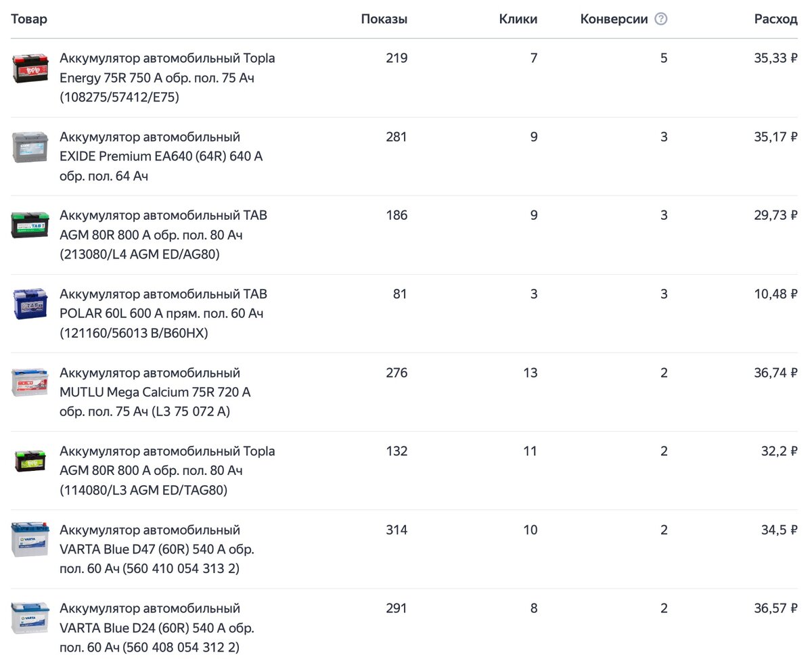Click the Topla AGM 80R battery image
Image resolution: width=812 pixels, height=659 pixels.
tap(30, 461)
